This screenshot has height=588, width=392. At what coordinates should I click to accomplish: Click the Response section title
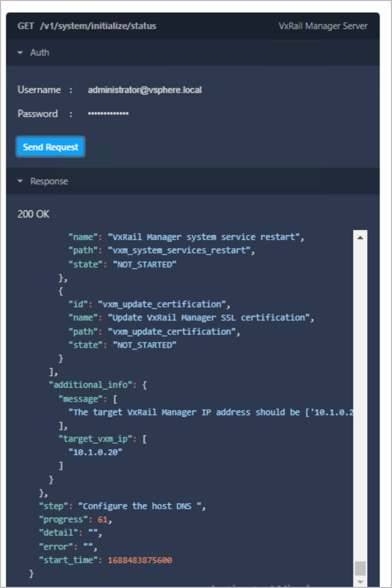pyautogui.click(x=49, y=181)
